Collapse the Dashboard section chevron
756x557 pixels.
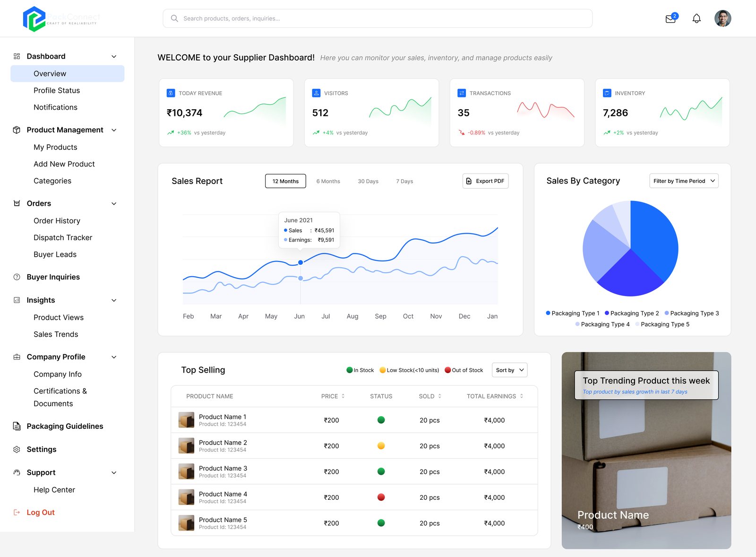114,57
